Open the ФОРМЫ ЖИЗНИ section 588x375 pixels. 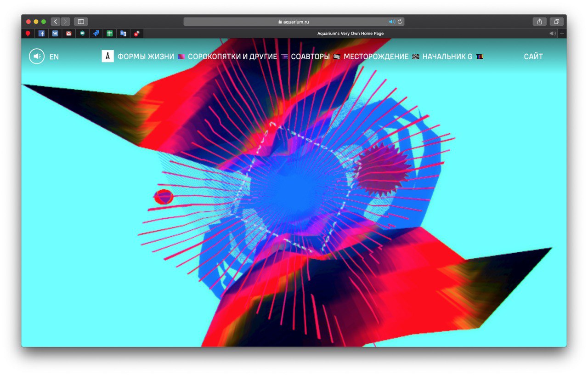(x=146, y=57)
